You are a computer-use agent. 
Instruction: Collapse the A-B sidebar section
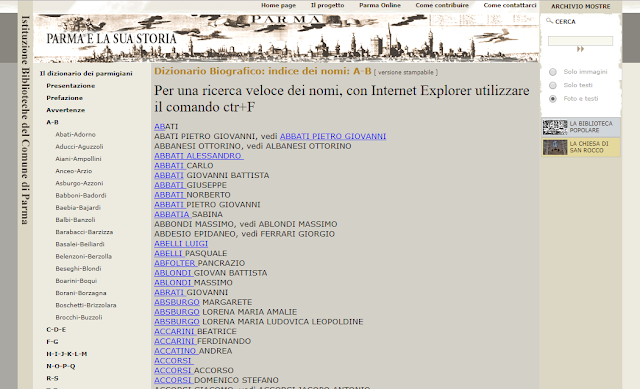point(52,122)
